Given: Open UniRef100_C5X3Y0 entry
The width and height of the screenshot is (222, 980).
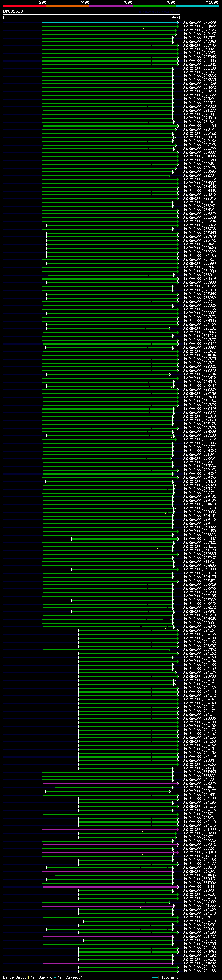Looking at the screenshot, I should pyautogui.click(x=199, y=783).
